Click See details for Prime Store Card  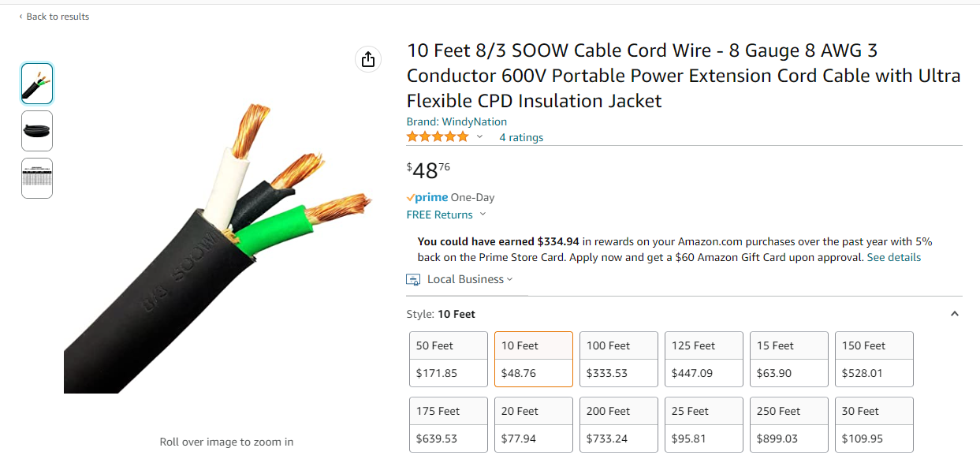(x=893, y=257)
